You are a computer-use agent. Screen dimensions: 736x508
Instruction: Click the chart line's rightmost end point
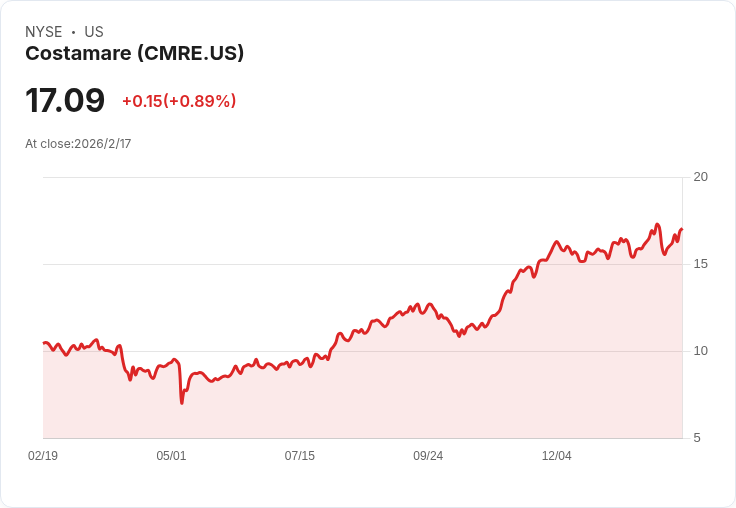[682, 229]
